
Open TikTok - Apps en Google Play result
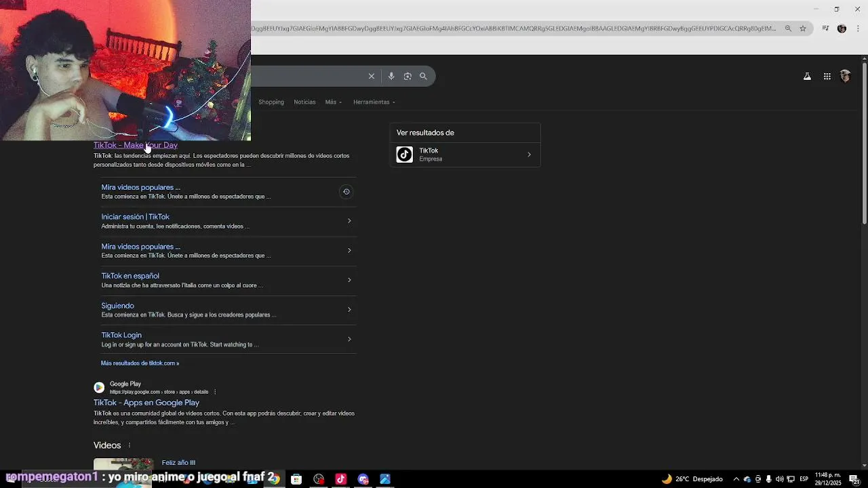(x=146, y=403)
